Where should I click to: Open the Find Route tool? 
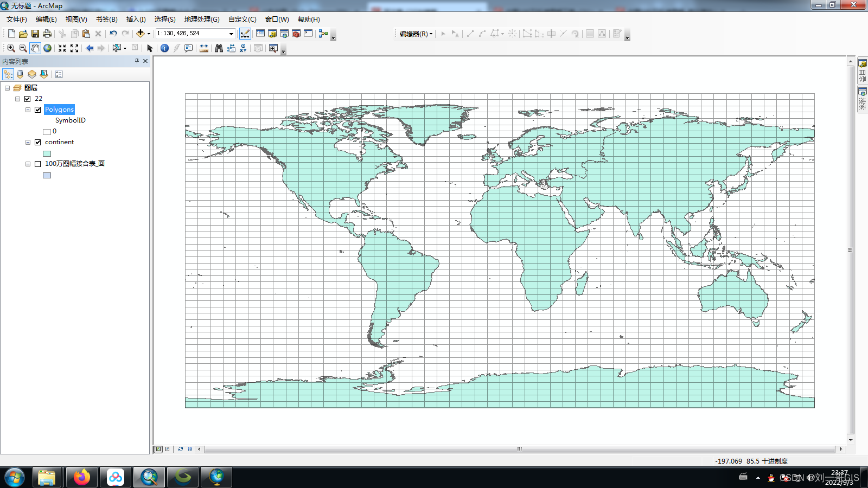[x=231, y=48]
